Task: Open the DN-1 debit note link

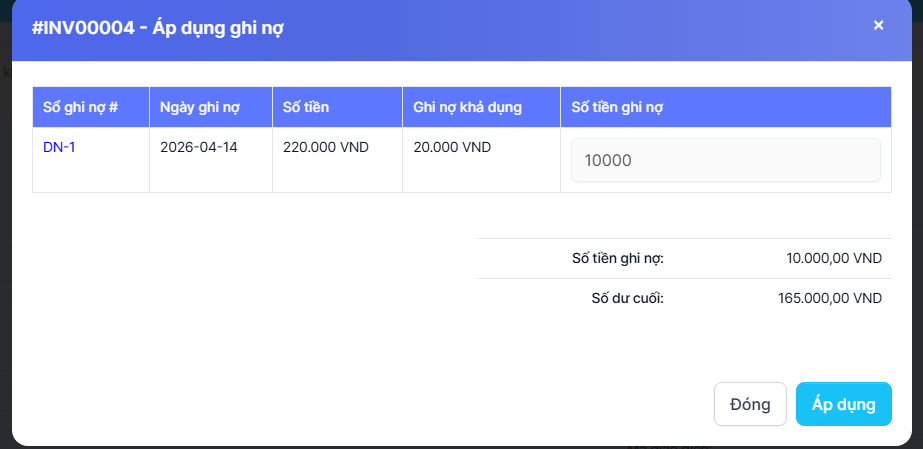Action: point(59,147)
